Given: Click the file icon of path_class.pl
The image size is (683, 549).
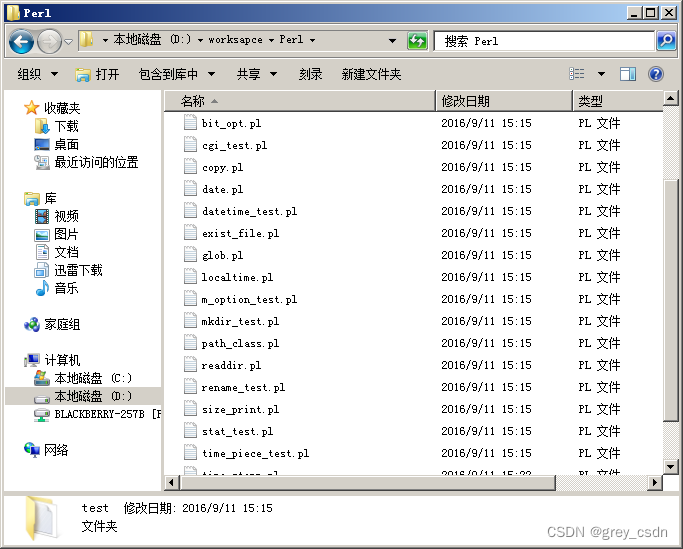Looking at the screenshot, I should [x=190, y=342].
